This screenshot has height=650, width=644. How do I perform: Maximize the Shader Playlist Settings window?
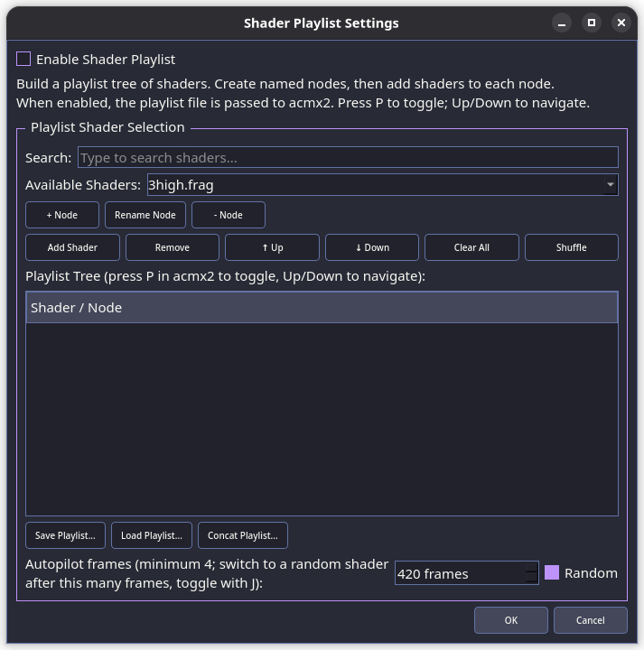[592, 23]
